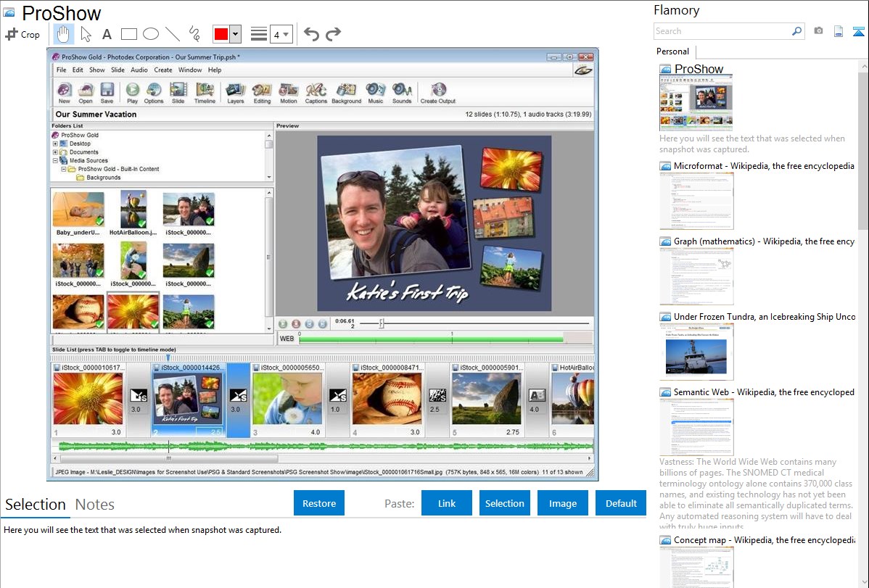Click the Create Output toolbar icon
The image size is (869, 588).
[438, 93]
